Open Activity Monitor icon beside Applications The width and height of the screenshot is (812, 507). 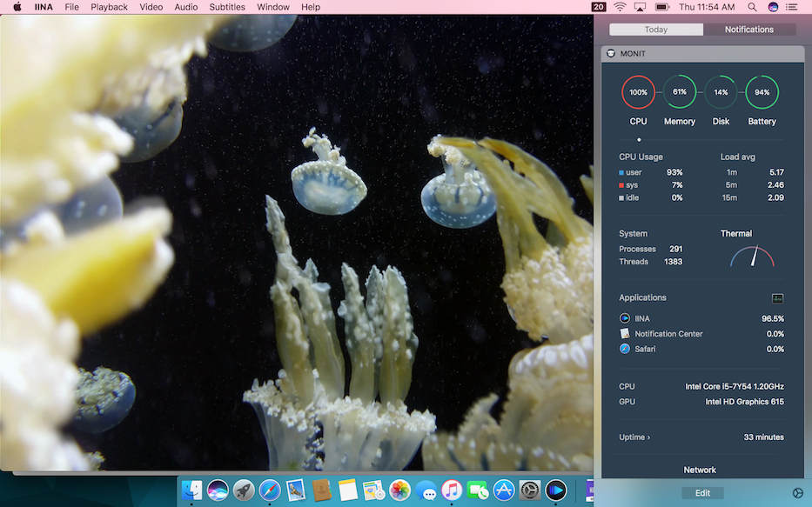click(x=777, y=298)
